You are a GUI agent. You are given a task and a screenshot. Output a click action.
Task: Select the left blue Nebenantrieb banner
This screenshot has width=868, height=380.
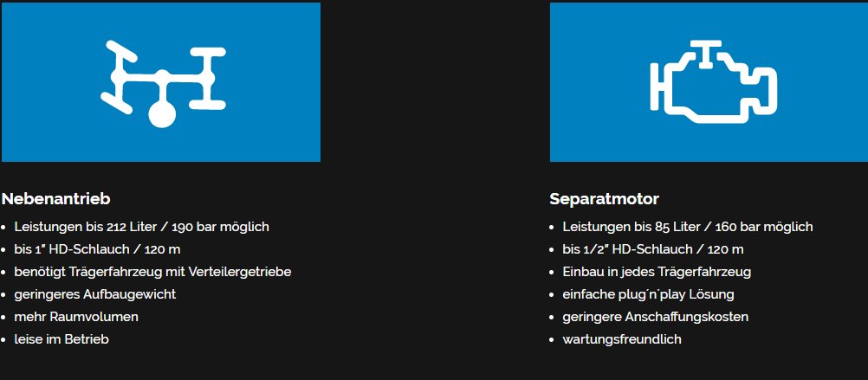tap(161, 82)
